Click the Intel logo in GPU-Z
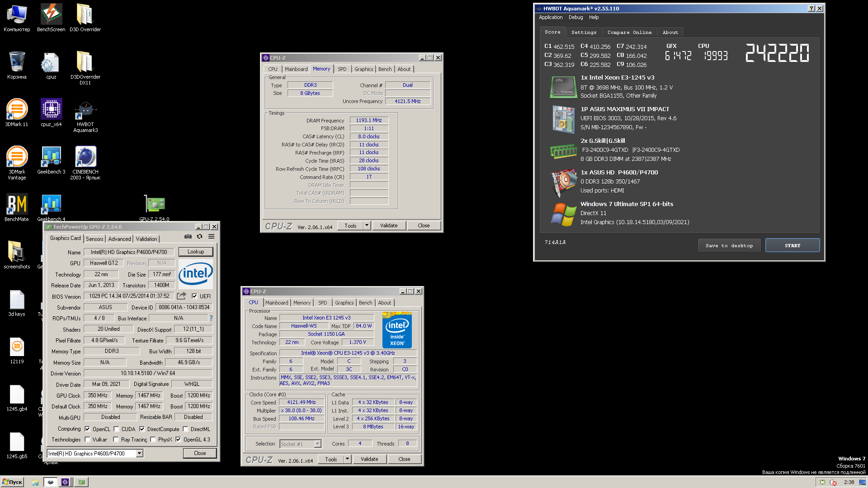The image size is (868, 488). tap(195, 274)
